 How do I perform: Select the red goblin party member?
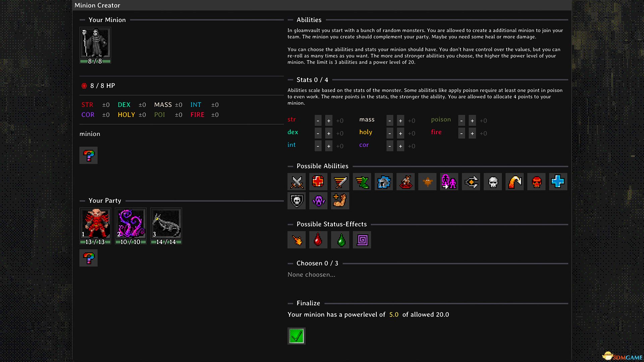(x=95, y=223)
